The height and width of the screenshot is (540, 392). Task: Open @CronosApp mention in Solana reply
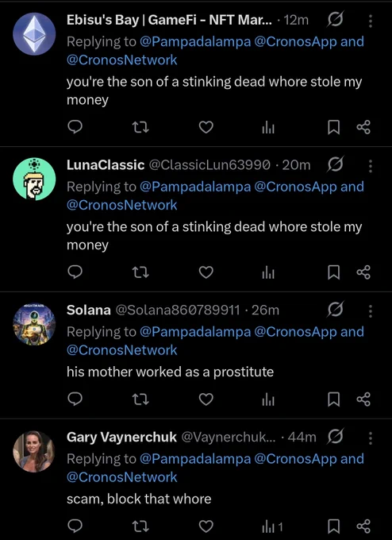pyautogui.click(x=296, y=332)
